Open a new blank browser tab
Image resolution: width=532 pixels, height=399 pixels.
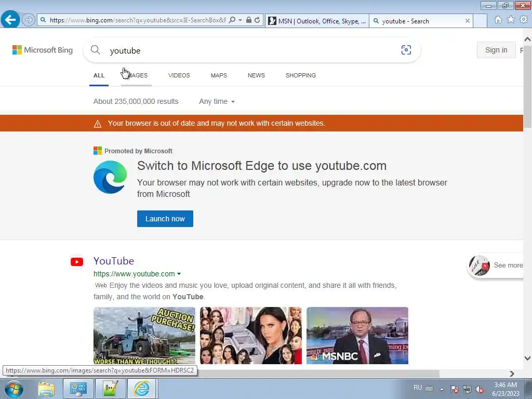point(480,21)
